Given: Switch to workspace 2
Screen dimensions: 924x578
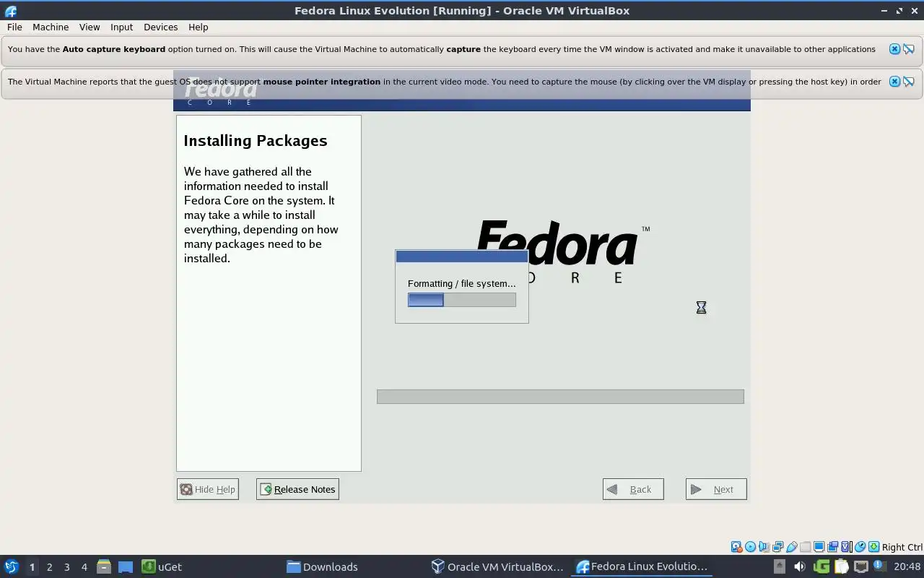Looking at the screenshot, I should (x=49, y=567).
